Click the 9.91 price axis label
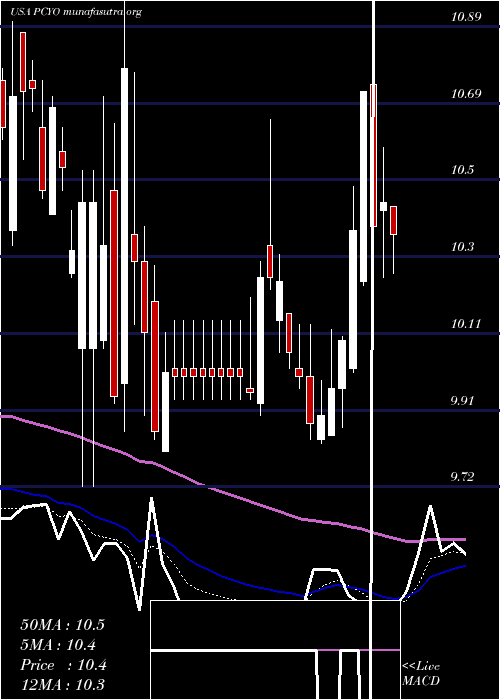This screenshot has height=700, width=500. 462,400
